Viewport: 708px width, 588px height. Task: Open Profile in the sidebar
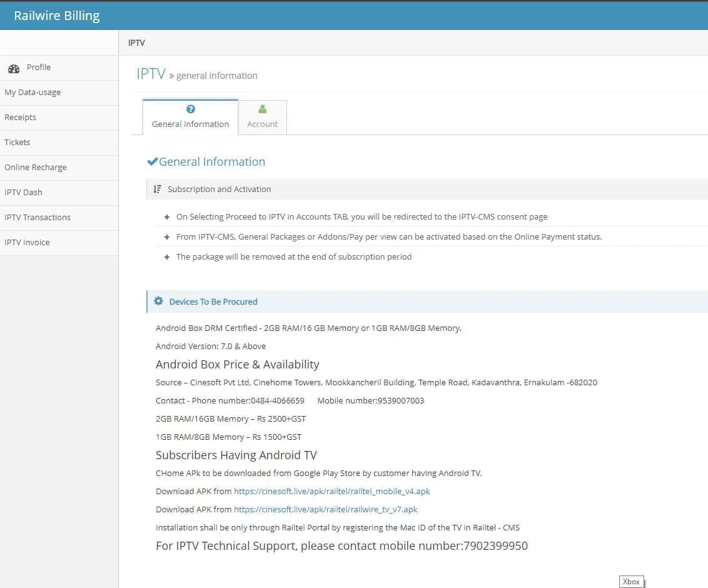pyautogui.click(x=59, y=68)
